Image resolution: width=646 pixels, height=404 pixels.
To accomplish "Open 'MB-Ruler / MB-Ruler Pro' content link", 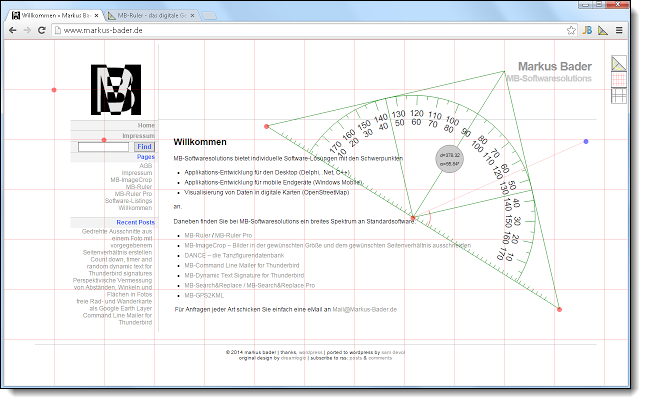I will (218, 236).
